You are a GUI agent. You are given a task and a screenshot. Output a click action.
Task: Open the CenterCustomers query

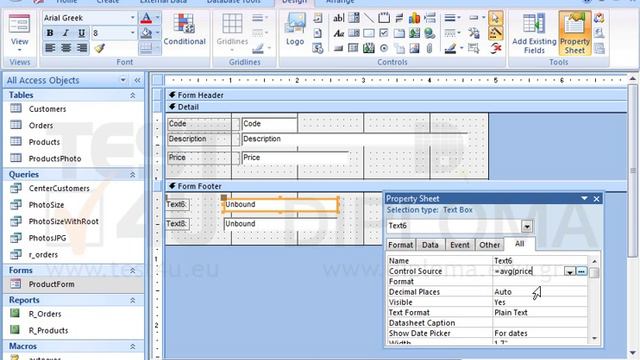pyautogui.click(x=59, y=188)
